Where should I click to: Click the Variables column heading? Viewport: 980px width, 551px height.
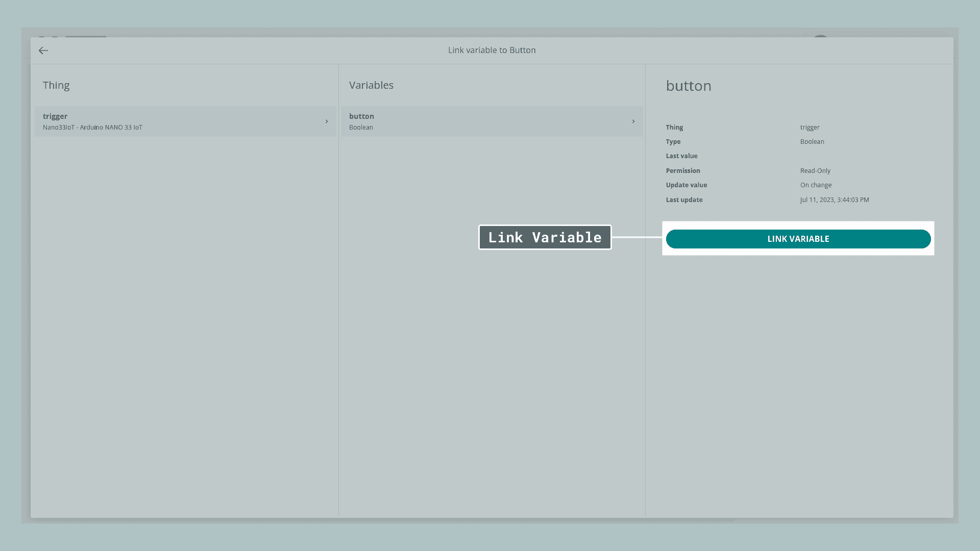coord(371,85)
